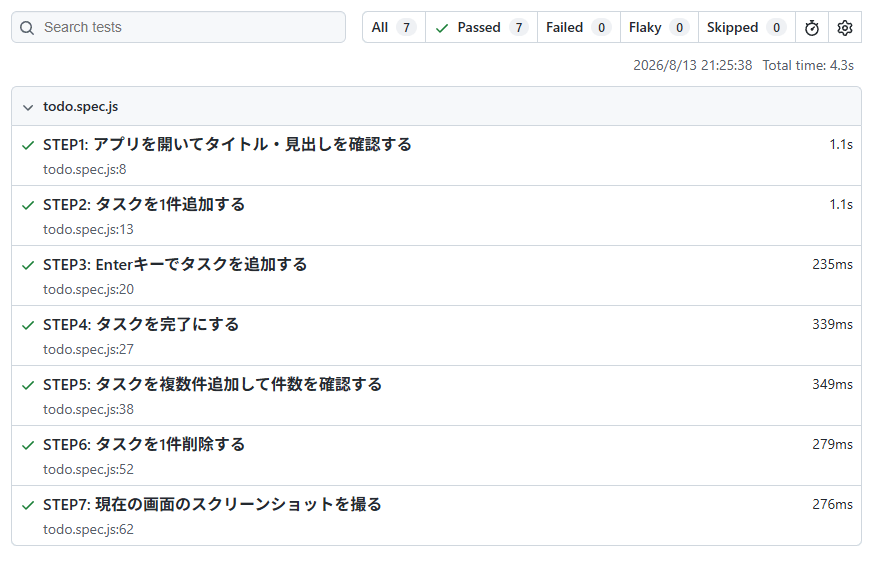Click the green check icon for STEP6
The image size is (881, 571).
(x=28, y=446)
